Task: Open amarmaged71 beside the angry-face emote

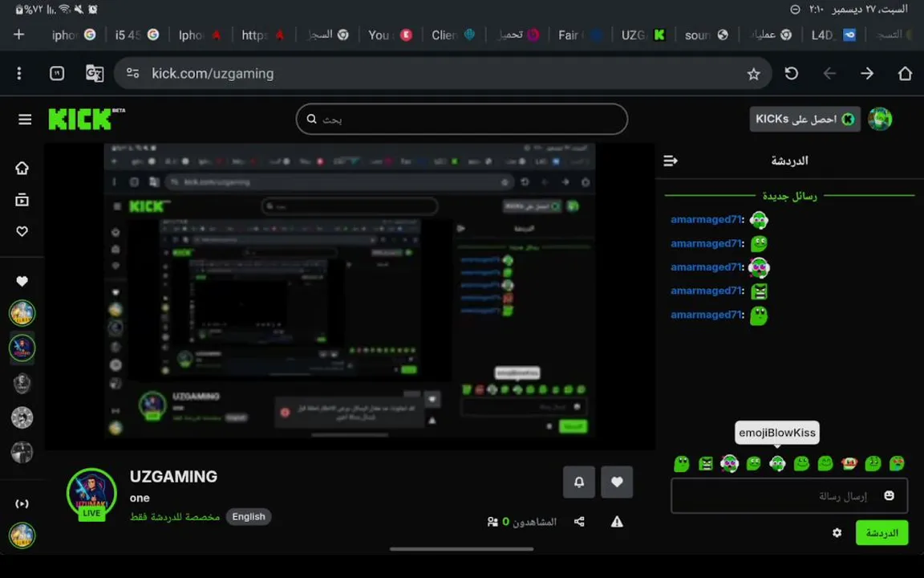Action: click(x=707, y=291)
